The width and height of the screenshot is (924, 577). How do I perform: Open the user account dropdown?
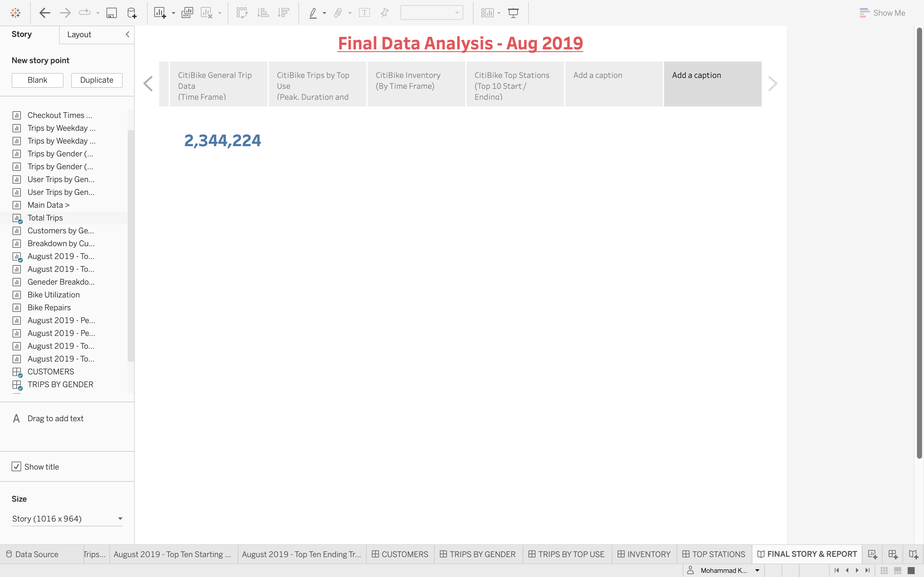[x=757, y=570]
